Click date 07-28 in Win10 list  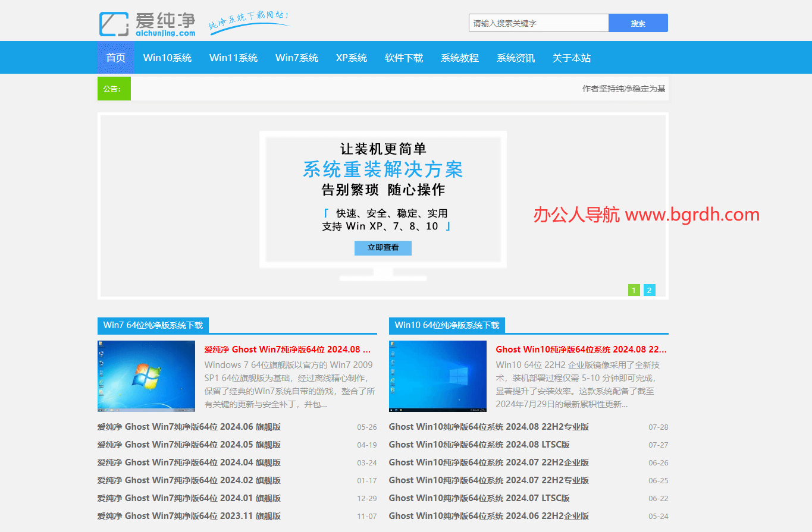point(659,427)
